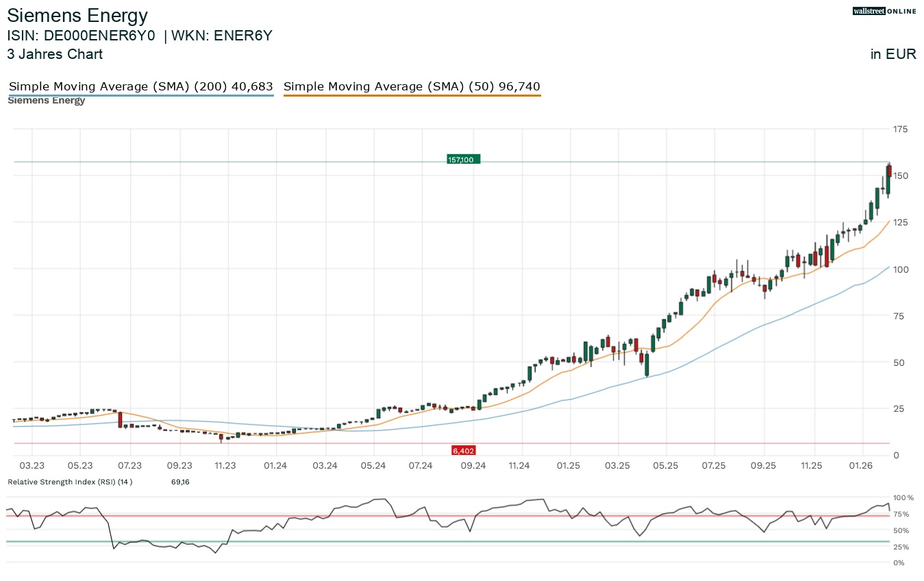Expand the 3 Jahres Chart period selector

tap(55, 54)
